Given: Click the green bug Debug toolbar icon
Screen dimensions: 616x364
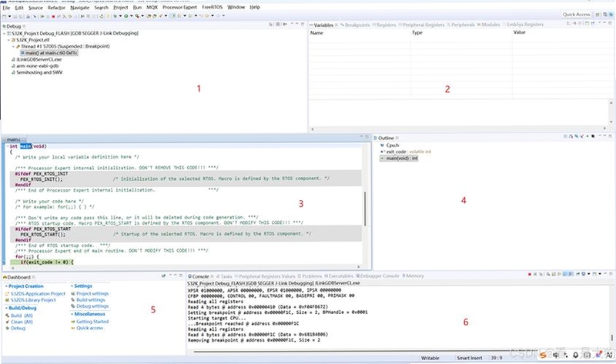Looking at the screenshot, I should 115,16.
